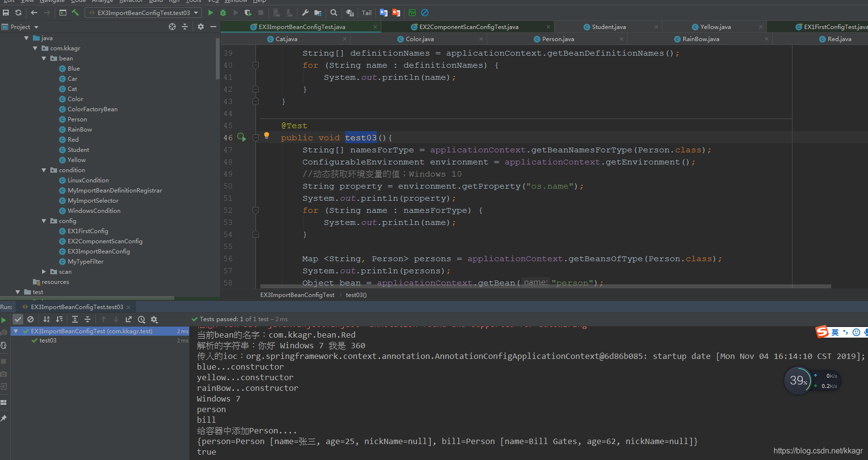The width and height of the screenshot is (868, 460).
Task: Collapse the com.kkagr package node
Action: (x=35, y=48)
